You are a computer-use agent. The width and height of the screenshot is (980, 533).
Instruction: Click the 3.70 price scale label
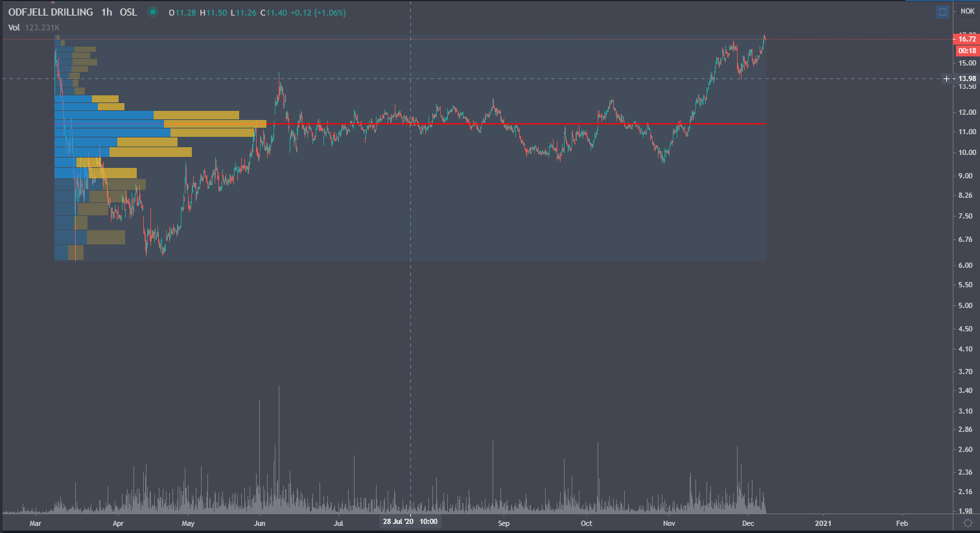point(966,372)
